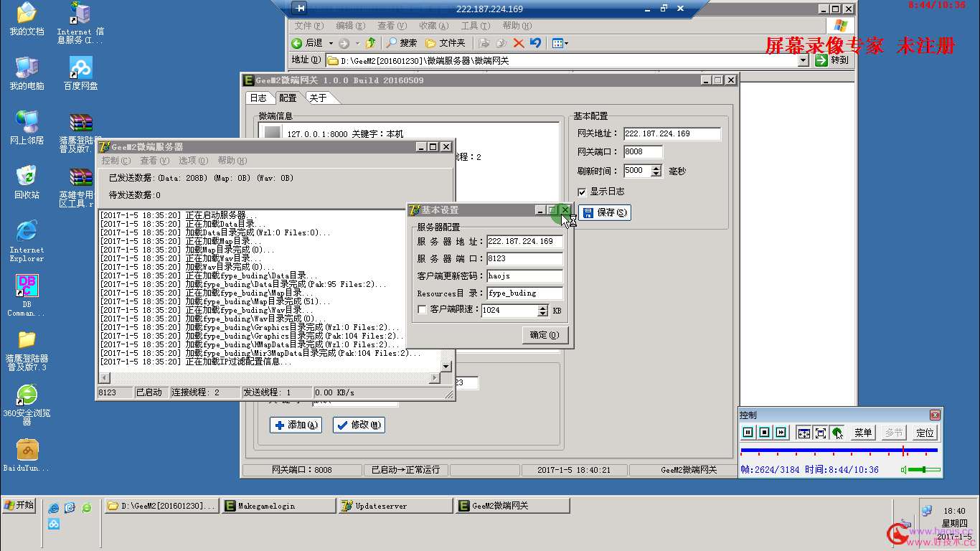This screenshot has height=551, width=980.
Task: Click 修改 button in 微端网关
Action: click(359, 425)
